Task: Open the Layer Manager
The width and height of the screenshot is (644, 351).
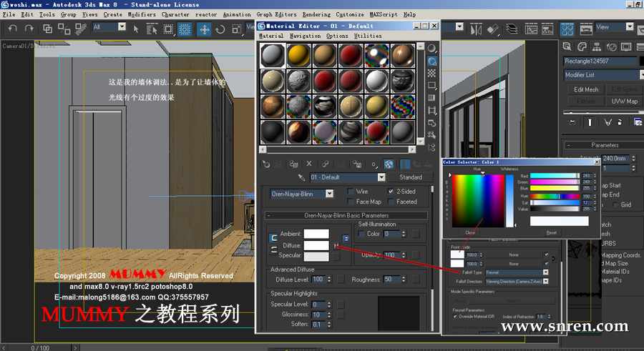Action: [x=512, y=29]
